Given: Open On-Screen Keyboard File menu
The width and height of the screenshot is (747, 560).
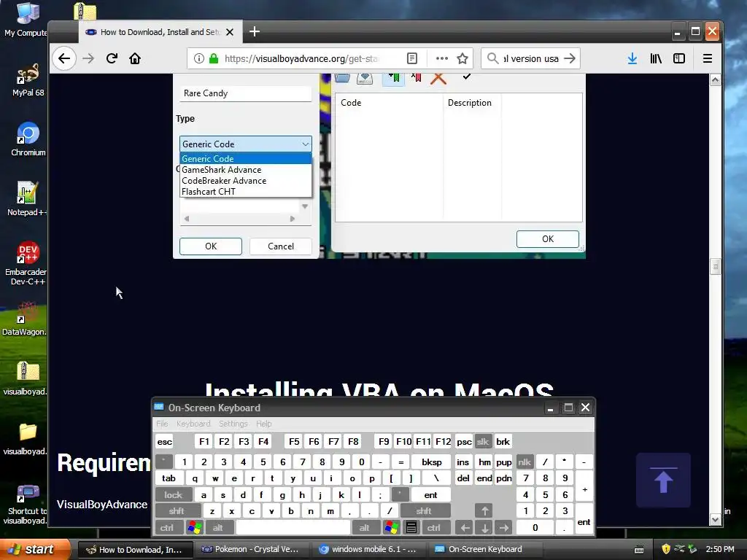Looking at the screenshot, I should tap(162, 424).
